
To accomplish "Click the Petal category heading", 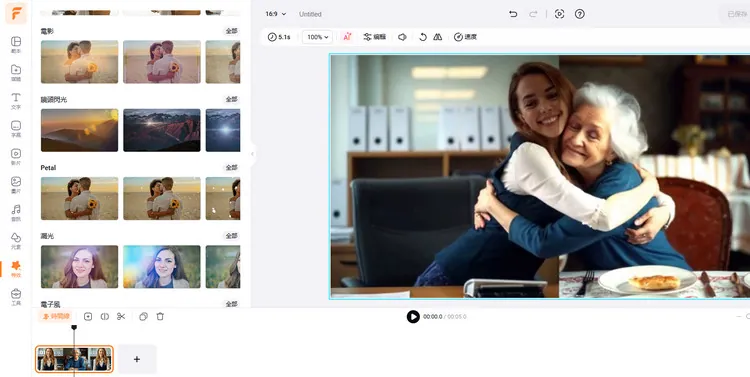I will [48, 167].
